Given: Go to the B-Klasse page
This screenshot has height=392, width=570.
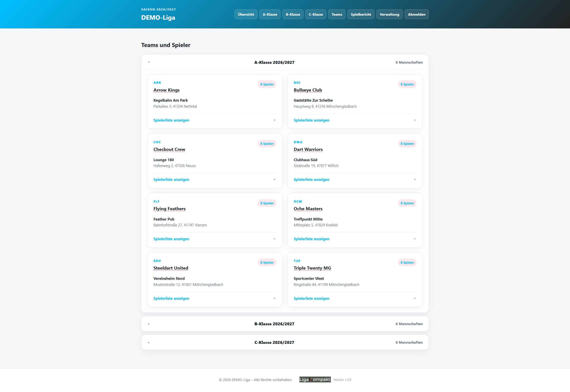Looking at the screenshot, I should pyautogui.click(x=293, y=14).
